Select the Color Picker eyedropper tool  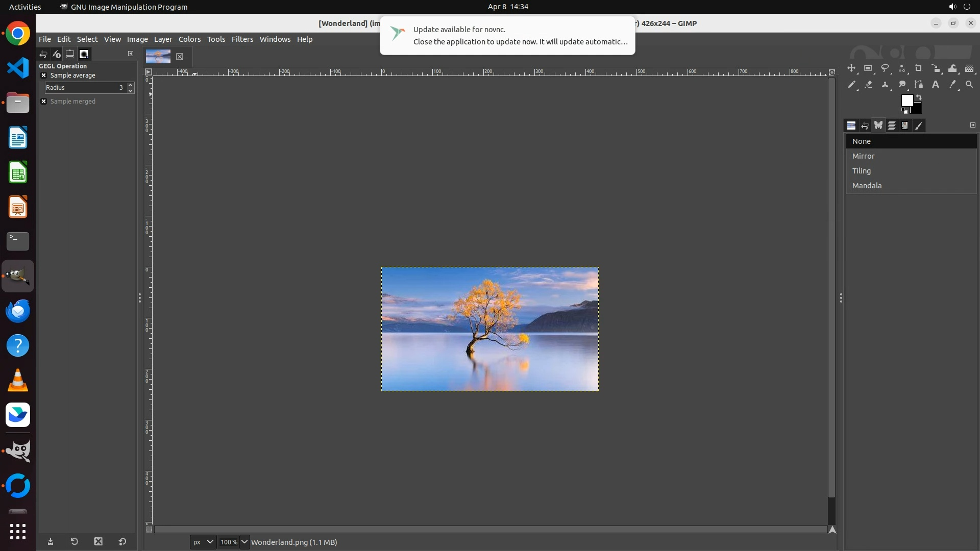coord(952,85)
